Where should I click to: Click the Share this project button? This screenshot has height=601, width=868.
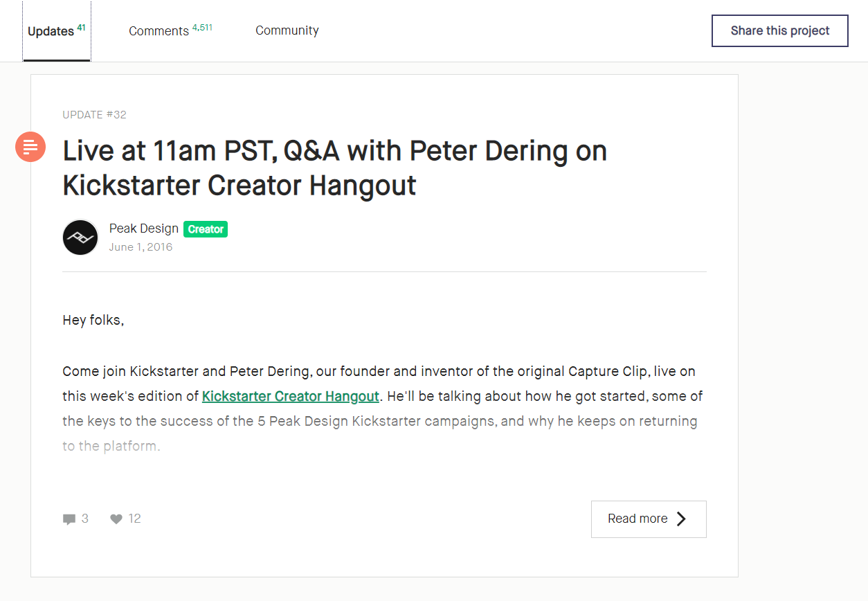point(780,30)
